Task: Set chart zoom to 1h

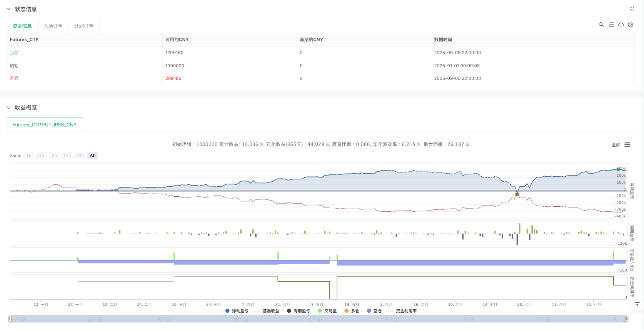Action: pos(29,156)
